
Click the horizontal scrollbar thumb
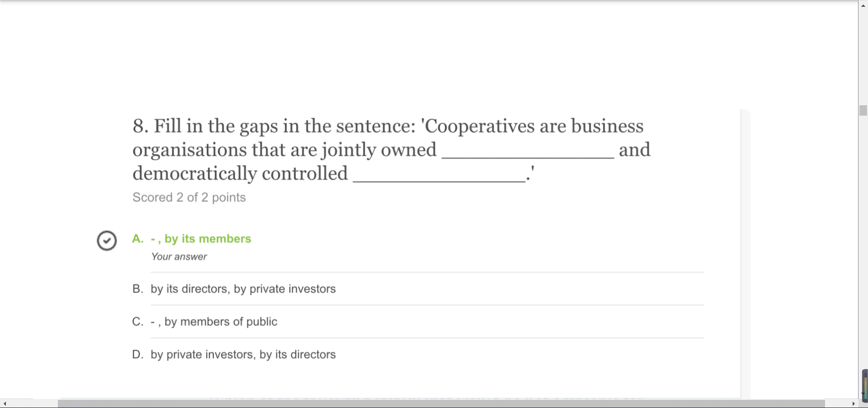click(441, 403)
